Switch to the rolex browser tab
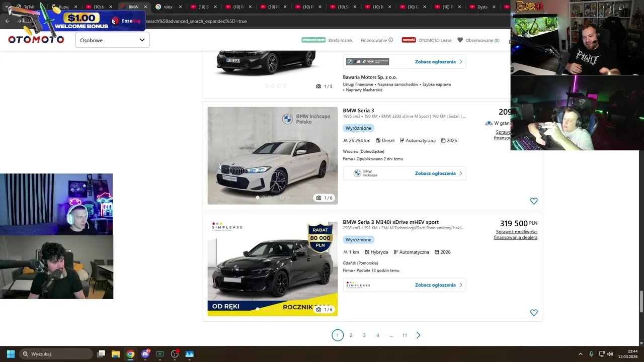Image resolution: width=644 pixels, height=362 pixels. (168, 7)
